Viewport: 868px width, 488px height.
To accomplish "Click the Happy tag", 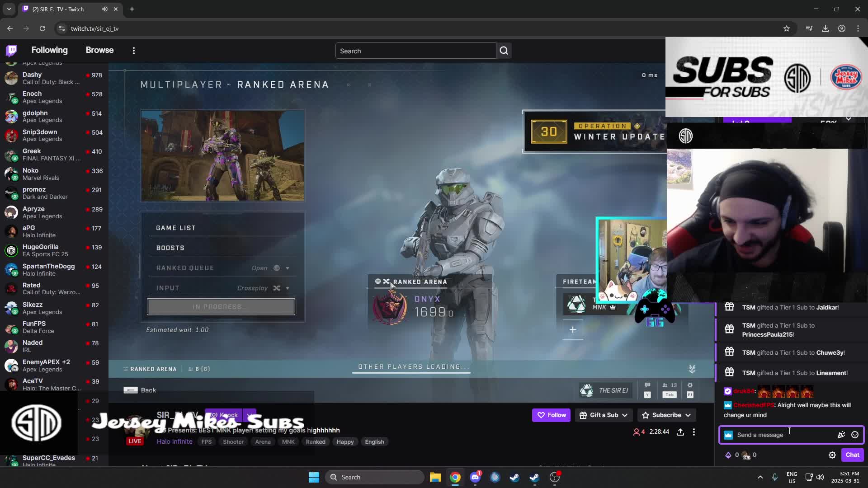I will click(x=345, y=442).
